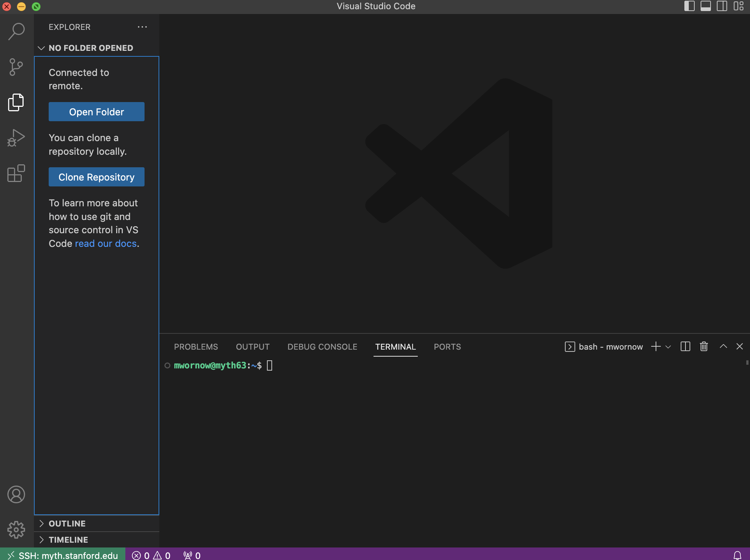Kill terminal with trash icon
This screenshot has width=750, height=560.
click(x=704, y=347)
